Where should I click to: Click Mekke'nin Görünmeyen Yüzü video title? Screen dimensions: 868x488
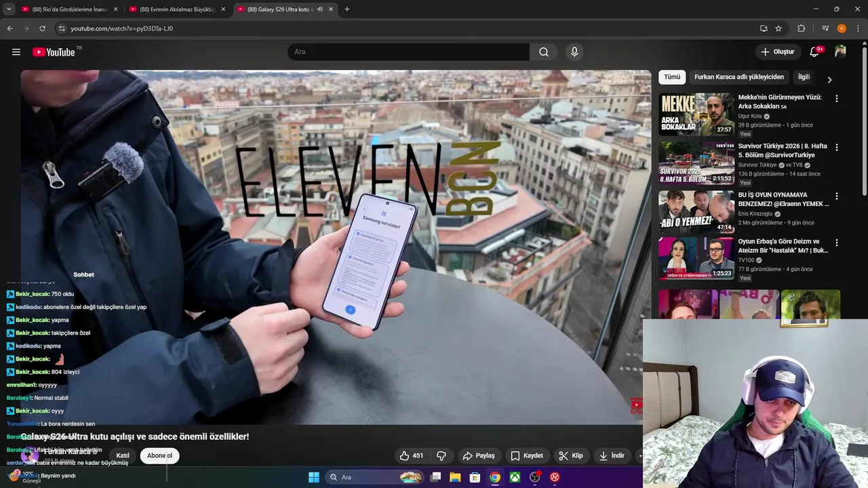[x=780, y=102]
